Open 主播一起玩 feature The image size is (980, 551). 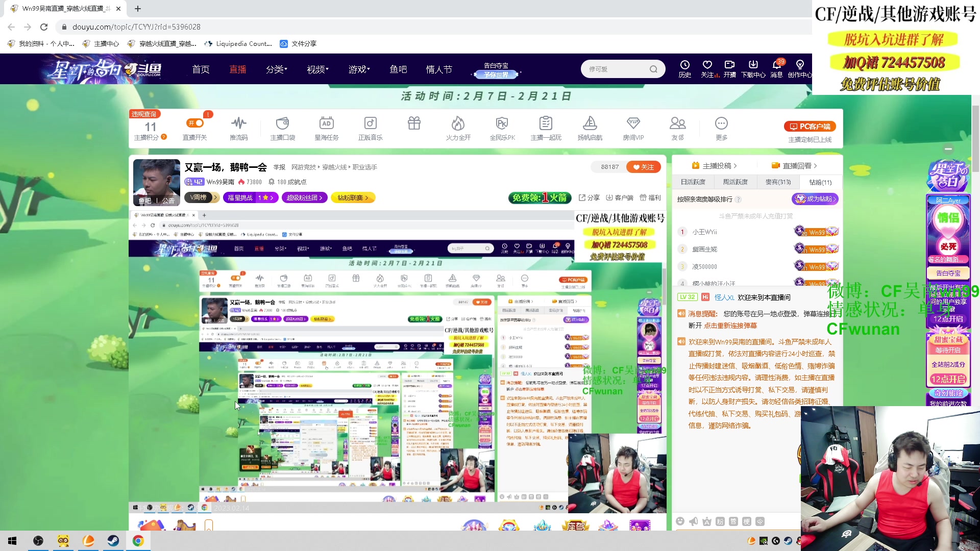546,128
